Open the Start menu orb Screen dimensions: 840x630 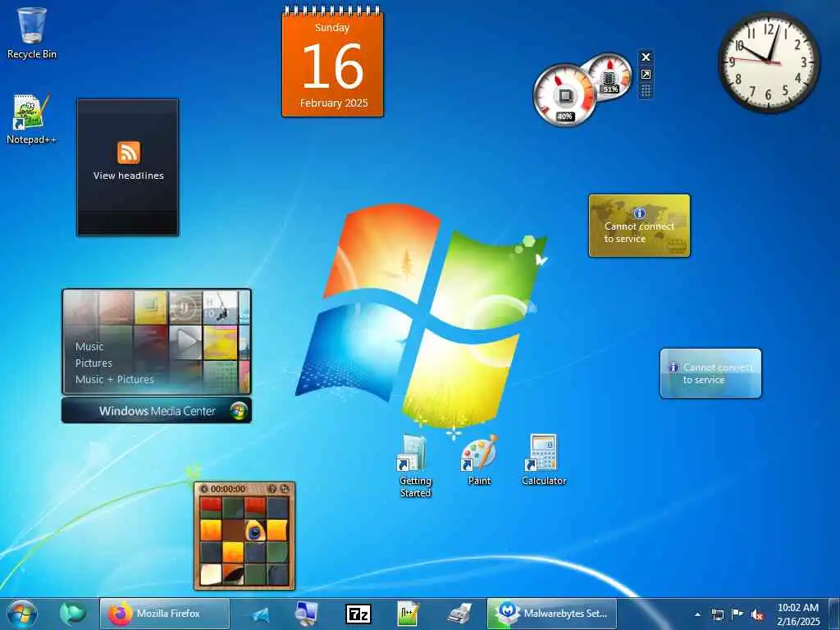pos(22,614)
